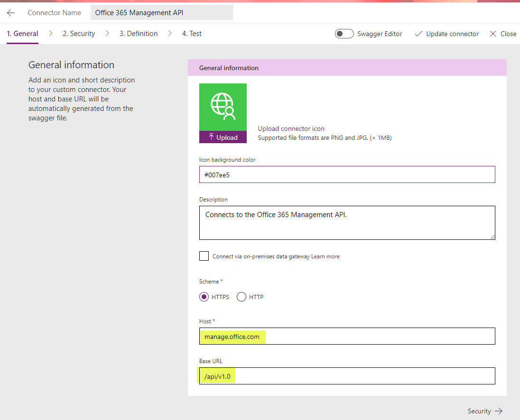Click the Connector Name input field

point(161,12)
